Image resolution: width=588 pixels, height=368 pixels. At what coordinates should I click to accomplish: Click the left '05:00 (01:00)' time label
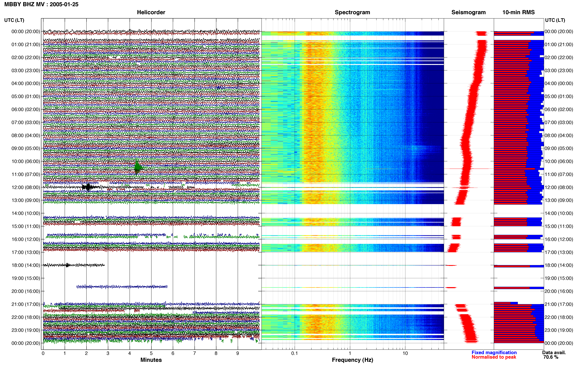coord(26,96)
